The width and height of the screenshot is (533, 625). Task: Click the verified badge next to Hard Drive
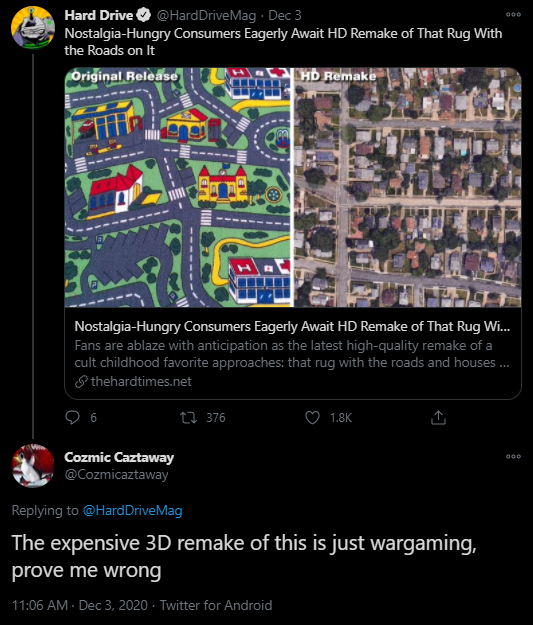pos(144,15)
